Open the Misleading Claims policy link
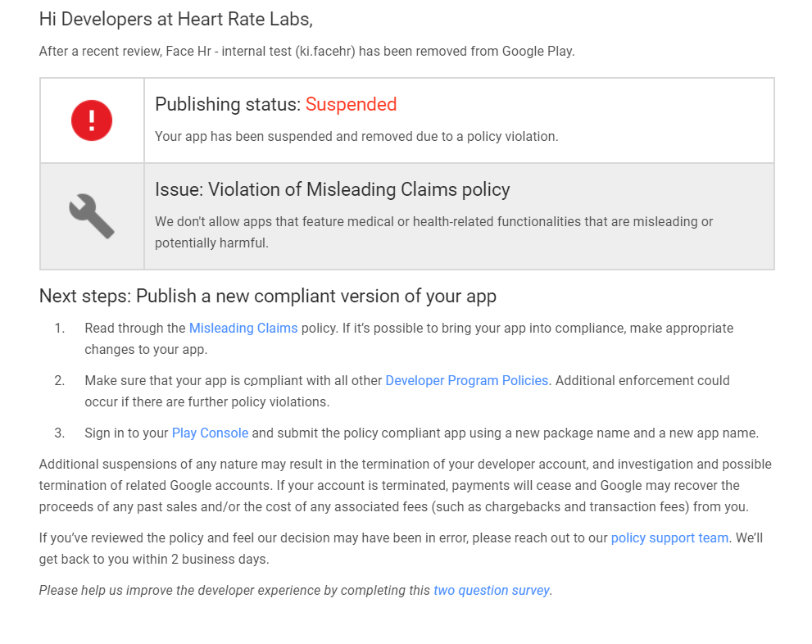Screen dimensions: 812x644 pyautogui.click(x=243, y=328)
